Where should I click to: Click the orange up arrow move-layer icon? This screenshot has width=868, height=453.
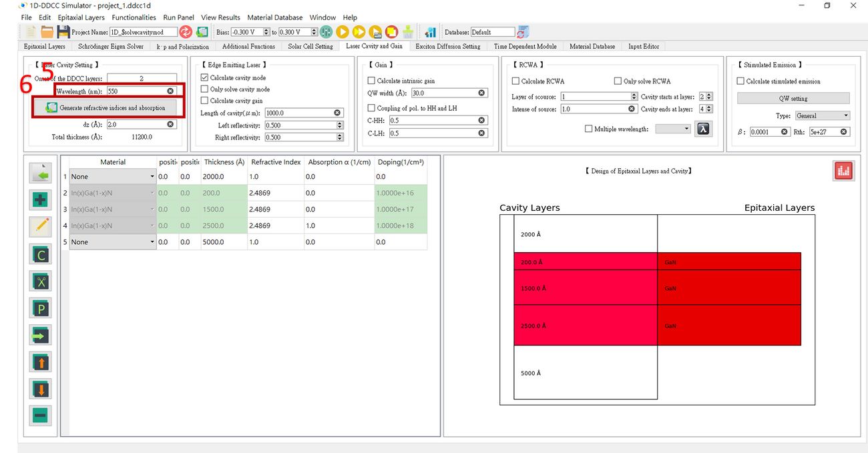pos(40,362)
